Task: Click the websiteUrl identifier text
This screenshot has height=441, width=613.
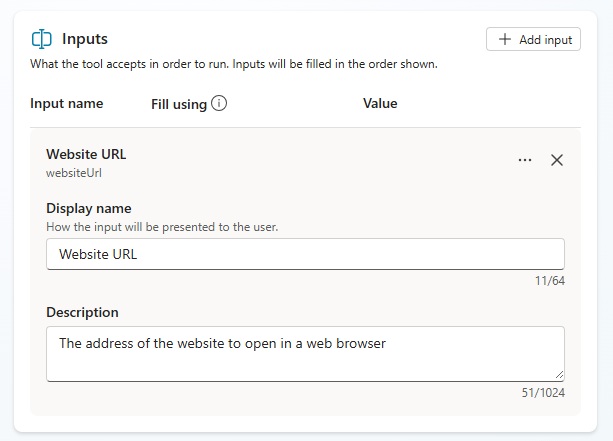Action: (x=74, y=172)
